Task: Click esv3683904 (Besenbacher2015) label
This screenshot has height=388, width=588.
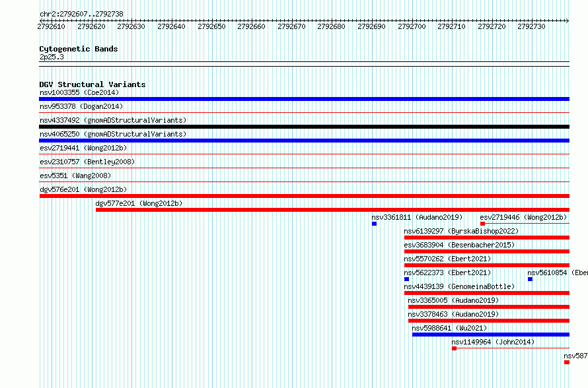Action: tap(459, 245)
